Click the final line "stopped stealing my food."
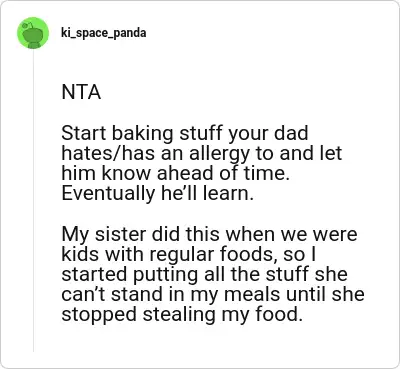The image size is (400, 369). 182,315
